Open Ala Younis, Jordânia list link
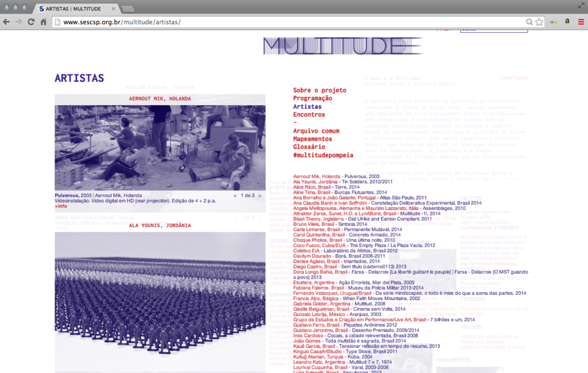This screenshot has width=588, height=373. (x=315, y=182)
